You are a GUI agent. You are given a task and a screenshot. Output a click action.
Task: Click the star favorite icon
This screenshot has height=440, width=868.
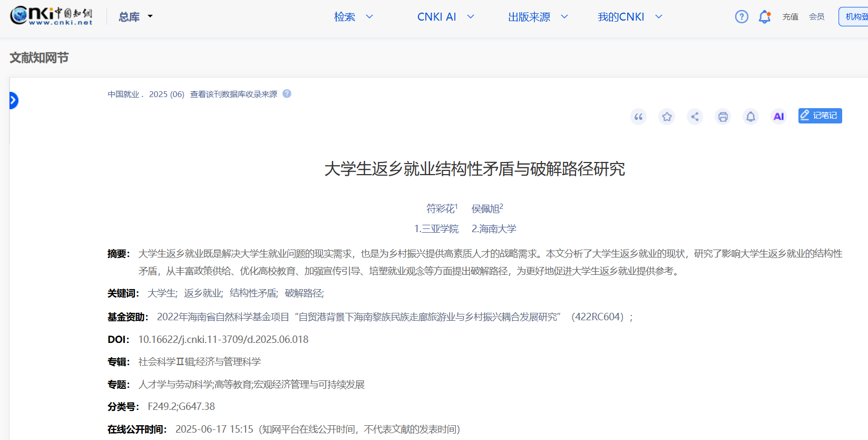coord(667,117)
